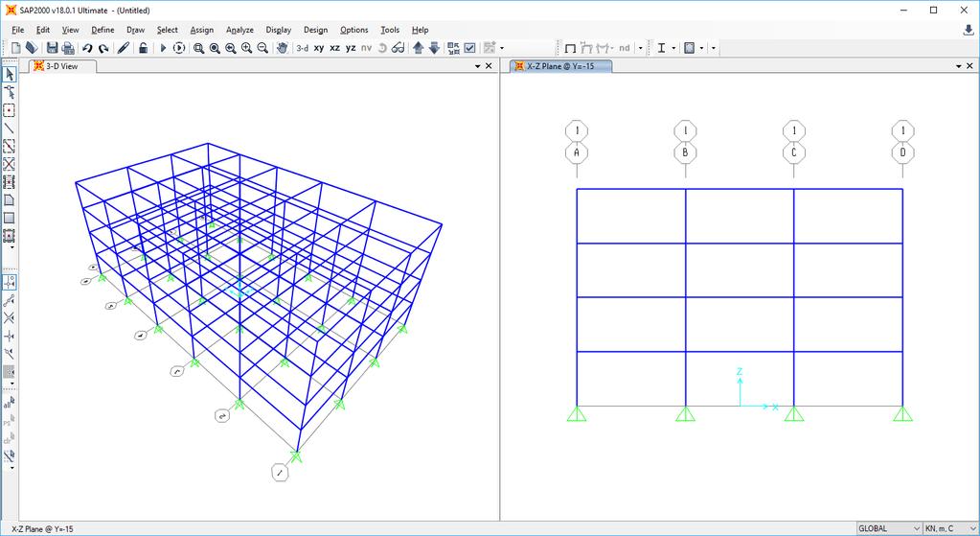980x536 pixels.
Task: Toggle the Lock/Unlock Model padlock
Action: [x=143, y=48]
